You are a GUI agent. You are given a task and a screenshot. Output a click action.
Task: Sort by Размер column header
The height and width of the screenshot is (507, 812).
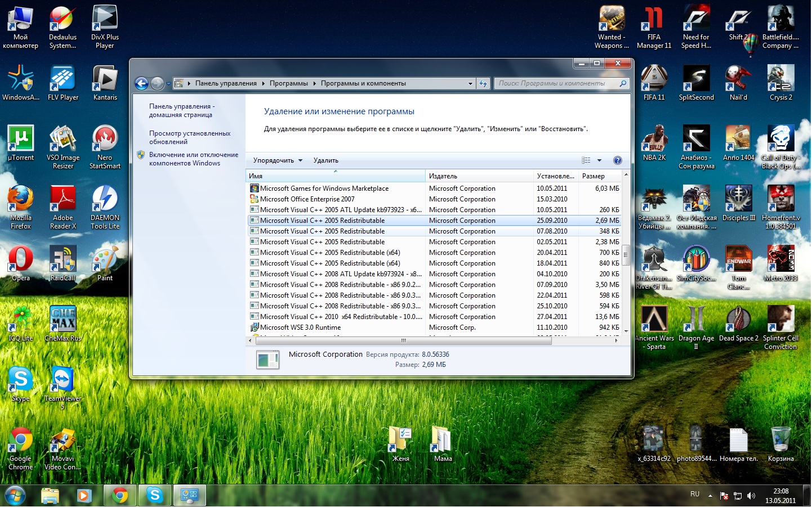coord(599,176)
